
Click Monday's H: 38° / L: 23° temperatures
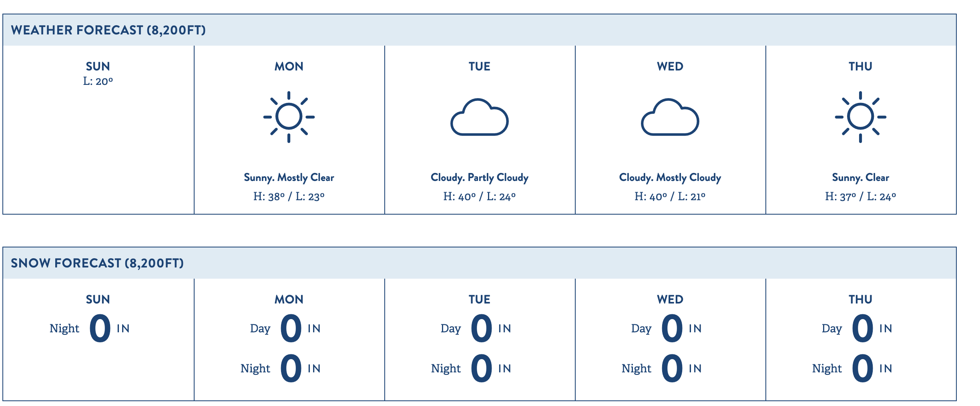click(x=289, y=197)
